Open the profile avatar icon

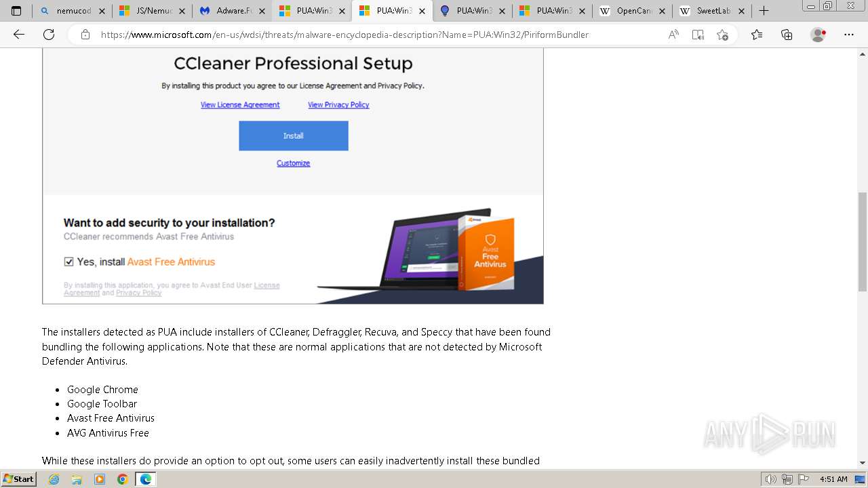(818, 35)
